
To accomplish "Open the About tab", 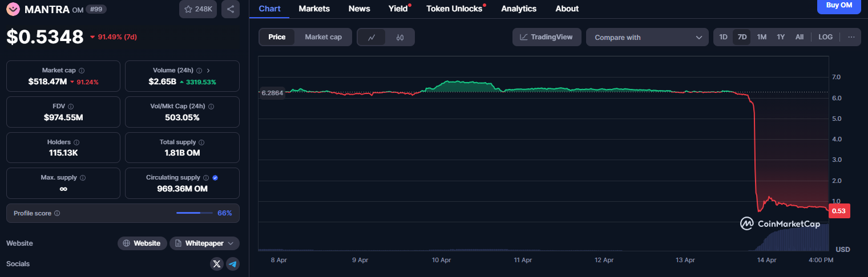I will click(567, 9).
